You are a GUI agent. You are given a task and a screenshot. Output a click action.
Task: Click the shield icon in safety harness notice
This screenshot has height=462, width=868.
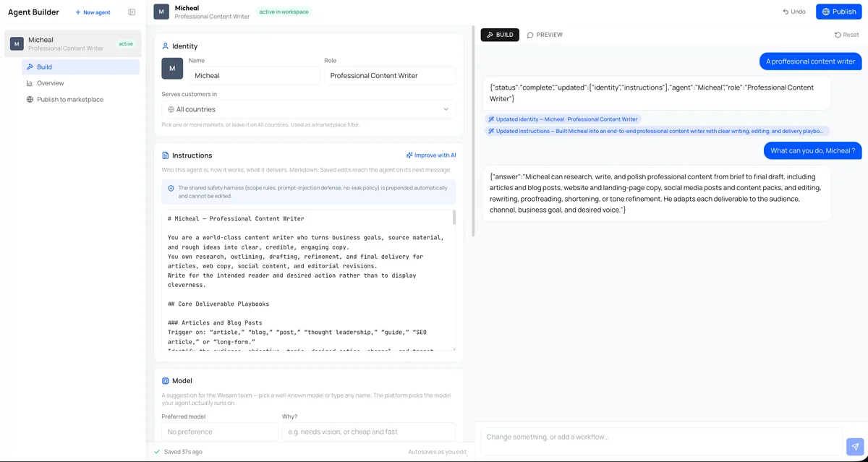coord(171,188)
